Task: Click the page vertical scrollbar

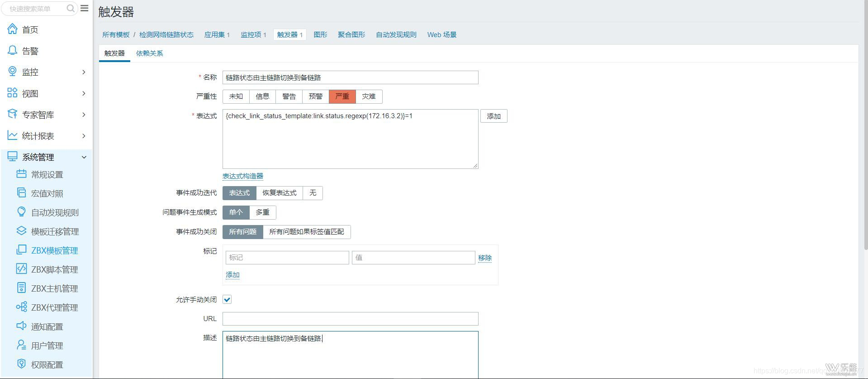Action: [865, 125]
